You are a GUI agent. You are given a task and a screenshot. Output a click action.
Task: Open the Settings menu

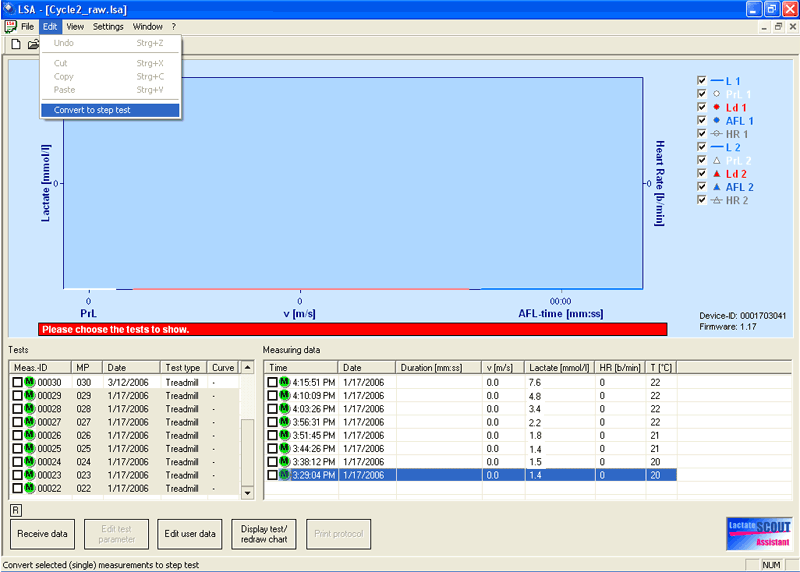coord(108,27)
